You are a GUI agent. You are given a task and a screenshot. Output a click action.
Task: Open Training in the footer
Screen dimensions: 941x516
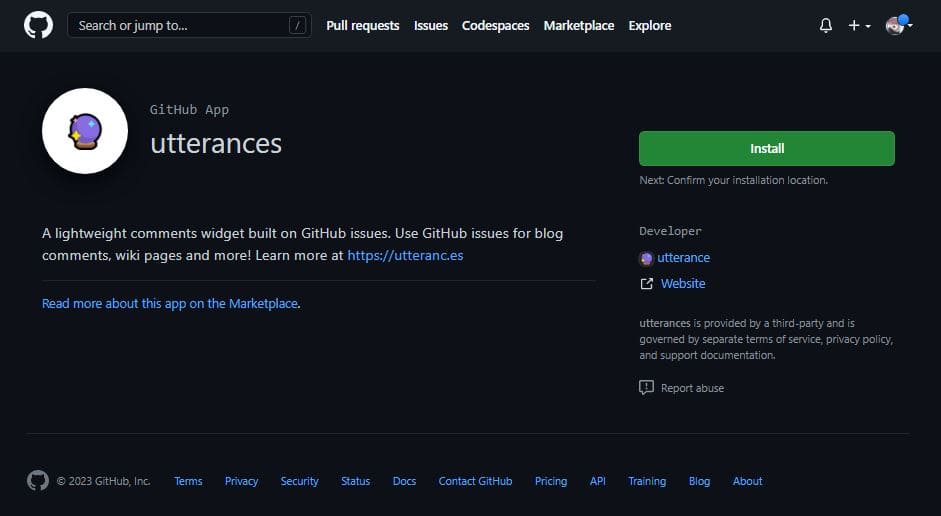(x=647, y=481)
